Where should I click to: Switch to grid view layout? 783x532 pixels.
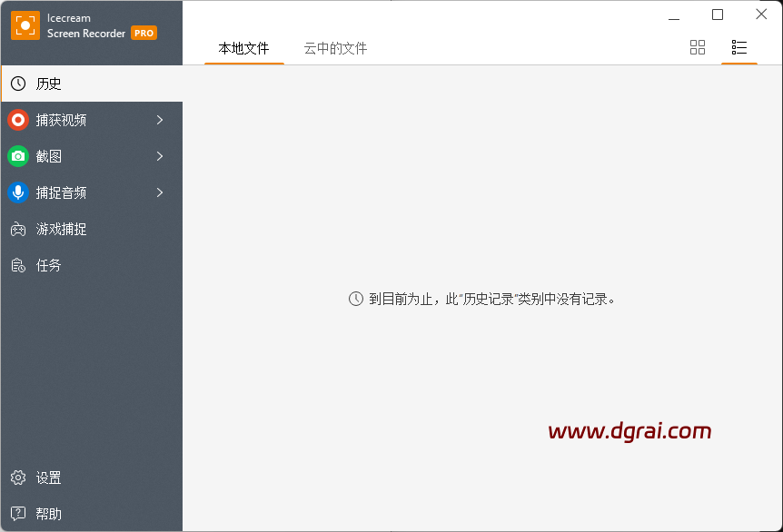[x=698, y=47]
